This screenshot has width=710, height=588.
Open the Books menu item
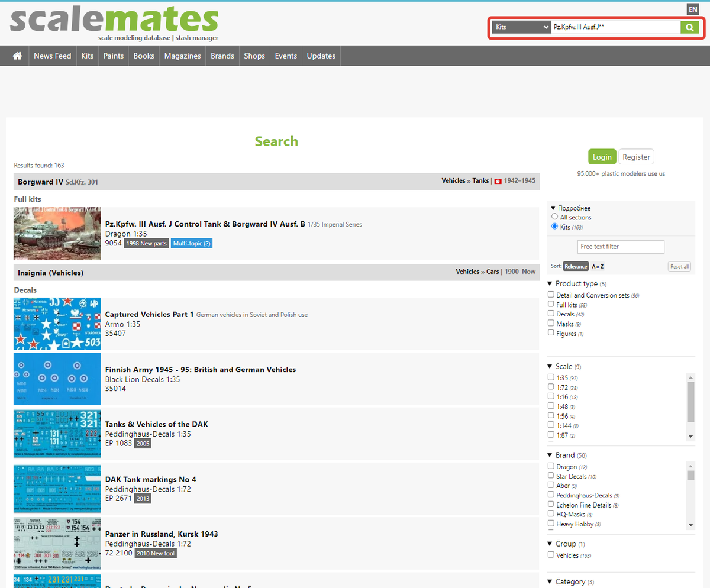tap(144, 56)
